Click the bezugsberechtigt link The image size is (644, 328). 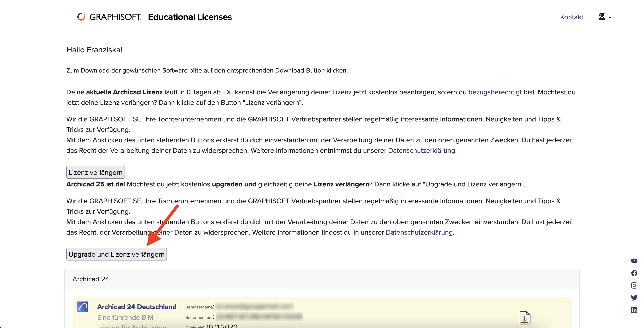(x=495, y=92)
